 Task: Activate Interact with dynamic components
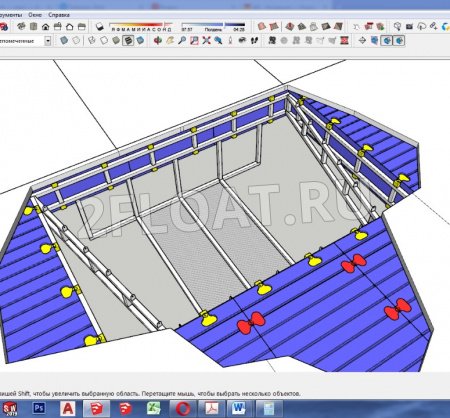tap(356, 26)
